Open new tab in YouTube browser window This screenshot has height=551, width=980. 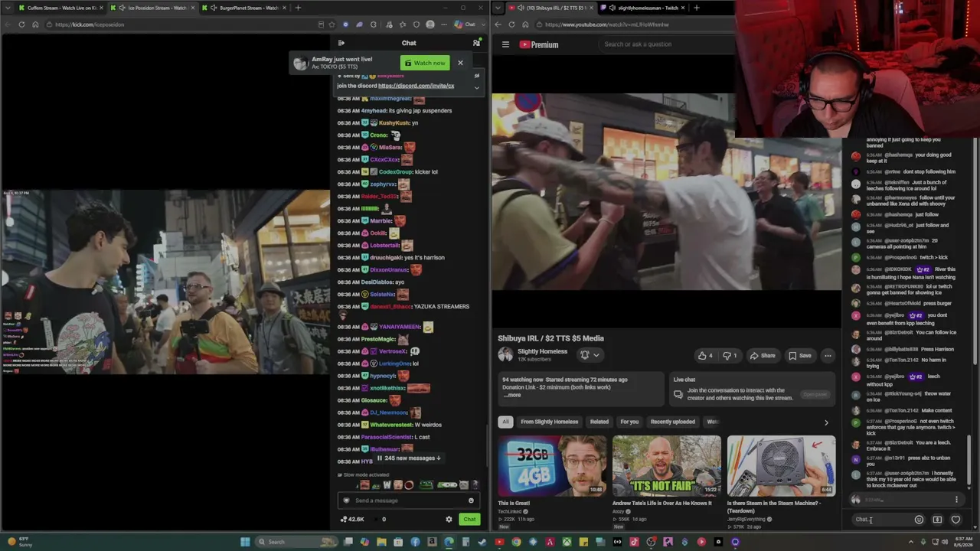tap(696, 8)
